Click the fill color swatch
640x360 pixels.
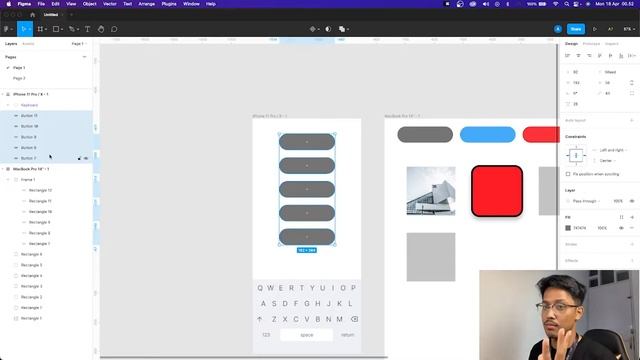[x=568, y=228]
